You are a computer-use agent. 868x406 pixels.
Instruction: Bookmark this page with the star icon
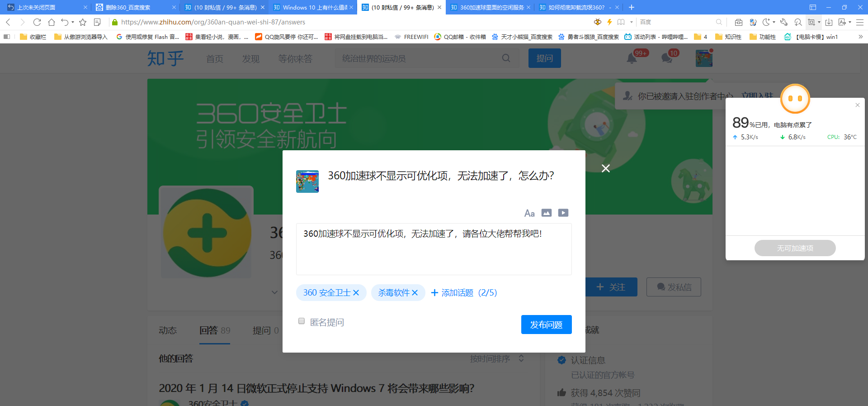click(83, 22)
